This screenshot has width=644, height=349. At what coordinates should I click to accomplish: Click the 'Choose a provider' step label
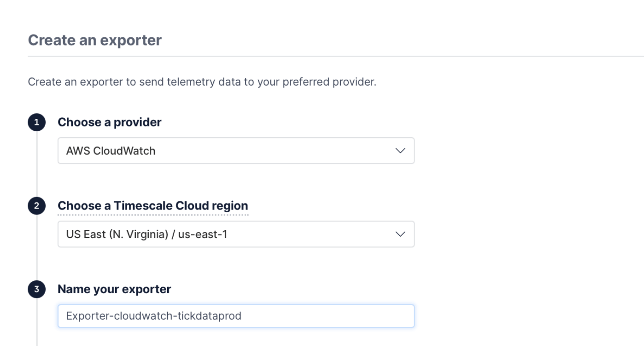(x=109, y=122)
